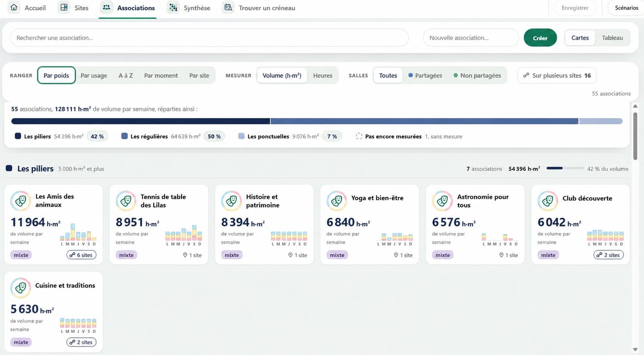Click the Synthèse chart icon
Image resolution: width=644 pixels, height=355 pixels.
click(x=173, y=8)
